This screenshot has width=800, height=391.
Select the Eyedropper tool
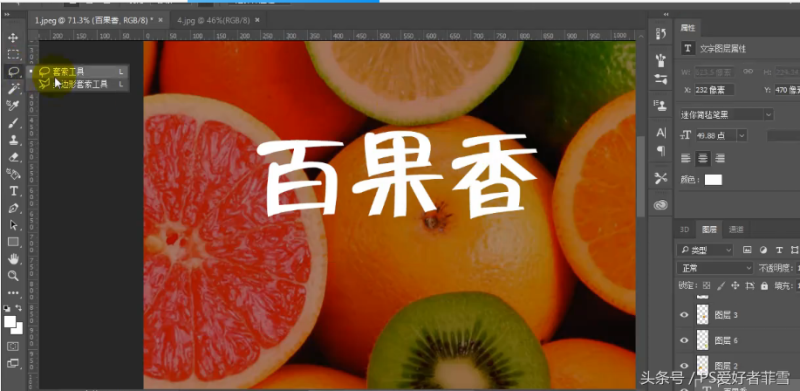point(13,106)
